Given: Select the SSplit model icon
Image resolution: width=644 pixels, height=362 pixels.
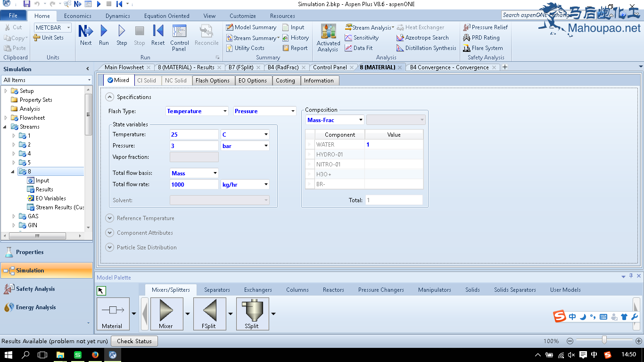Looking at the screenshot, I should click(252, 313).
